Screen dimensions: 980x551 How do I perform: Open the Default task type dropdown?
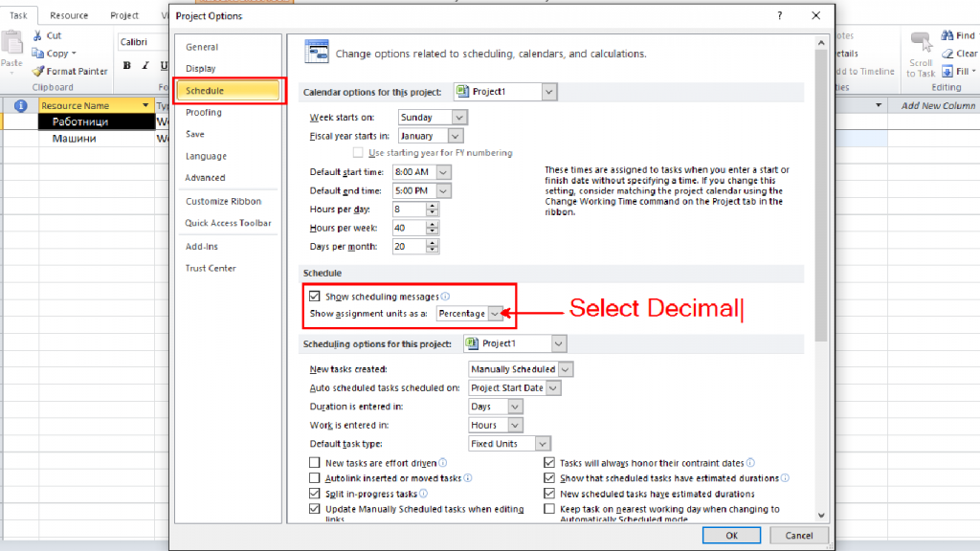543,444
